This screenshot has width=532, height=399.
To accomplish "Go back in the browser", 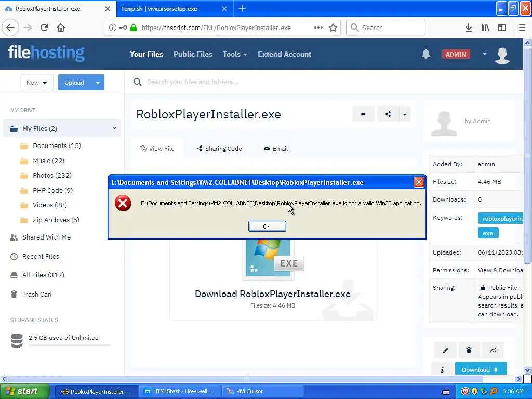I will [x=10, y=28].
